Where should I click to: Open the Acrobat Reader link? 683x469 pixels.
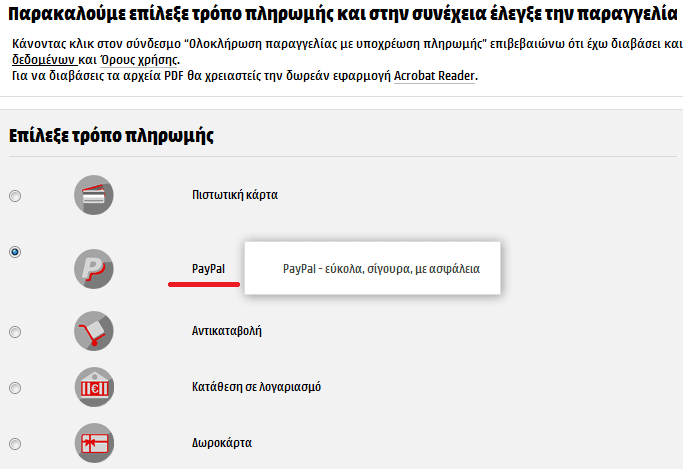tap(434, 76)
